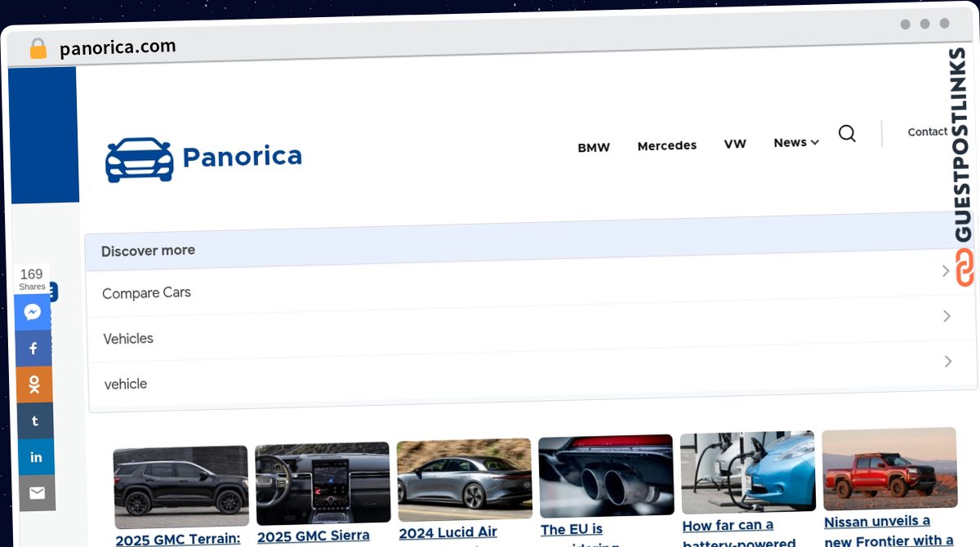Share on Facebook icon
The height and width of the screenshot is (547, 980).
(33, 349)
